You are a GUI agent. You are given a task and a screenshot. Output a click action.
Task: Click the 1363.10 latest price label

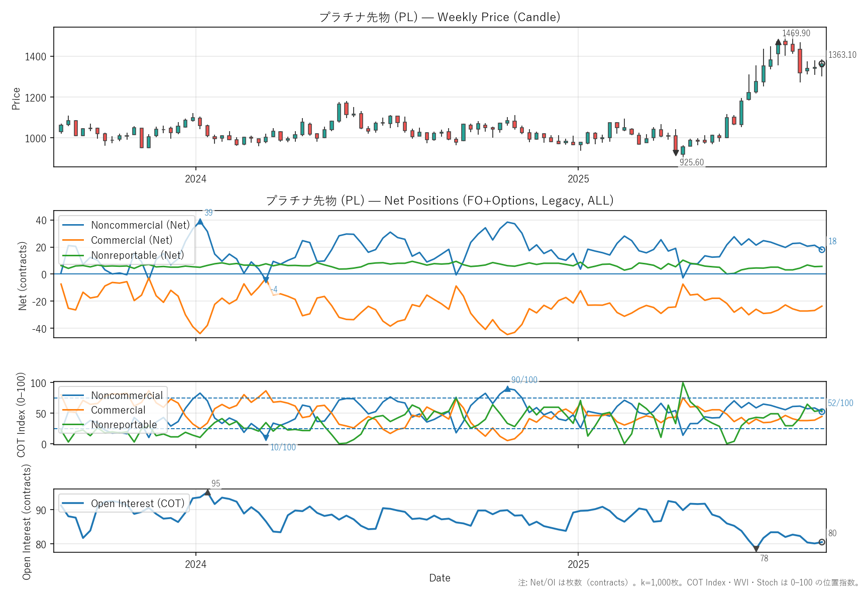842,55
